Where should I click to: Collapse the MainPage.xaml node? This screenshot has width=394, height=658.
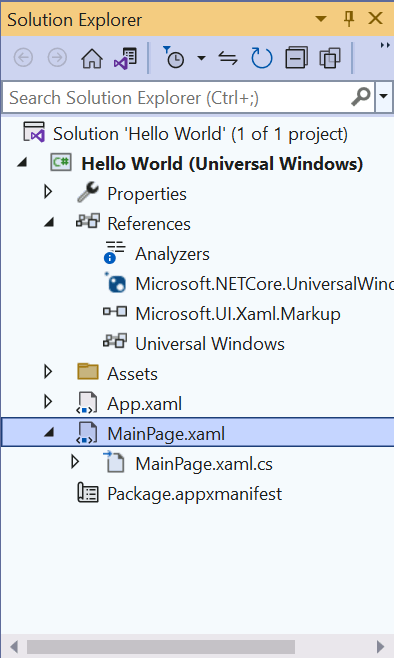(x=49, y=432)
